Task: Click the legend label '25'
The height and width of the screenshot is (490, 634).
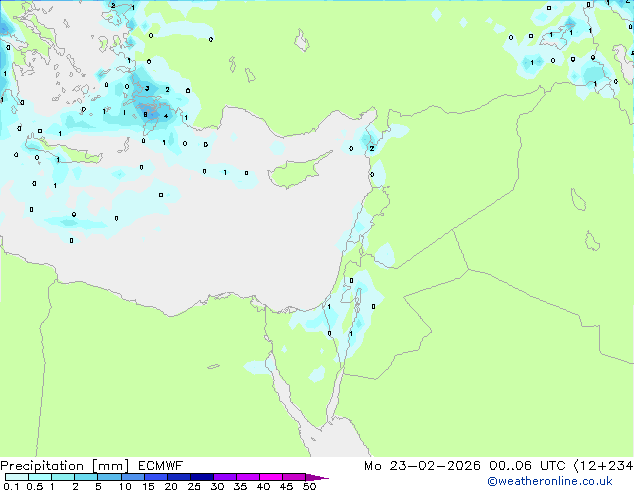Action: pos(194,486)
